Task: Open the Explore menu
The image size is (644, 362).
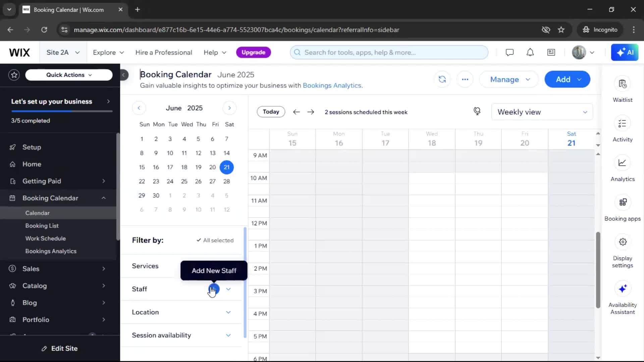Action: pos(108,52)
